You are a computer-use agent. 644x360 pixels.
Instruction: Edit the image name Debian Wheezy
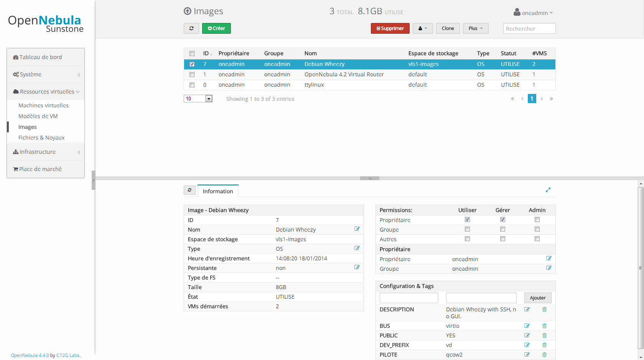(x=357, y=229)
